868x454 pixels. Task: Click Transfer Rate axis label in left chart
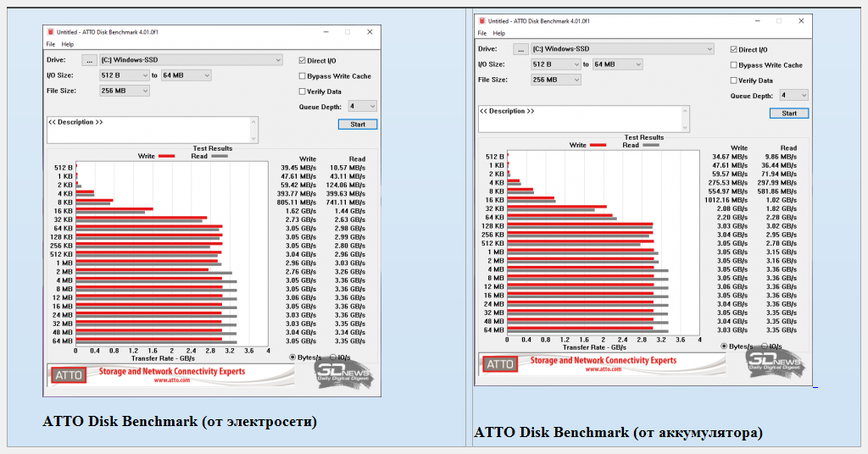click(163, 358)
